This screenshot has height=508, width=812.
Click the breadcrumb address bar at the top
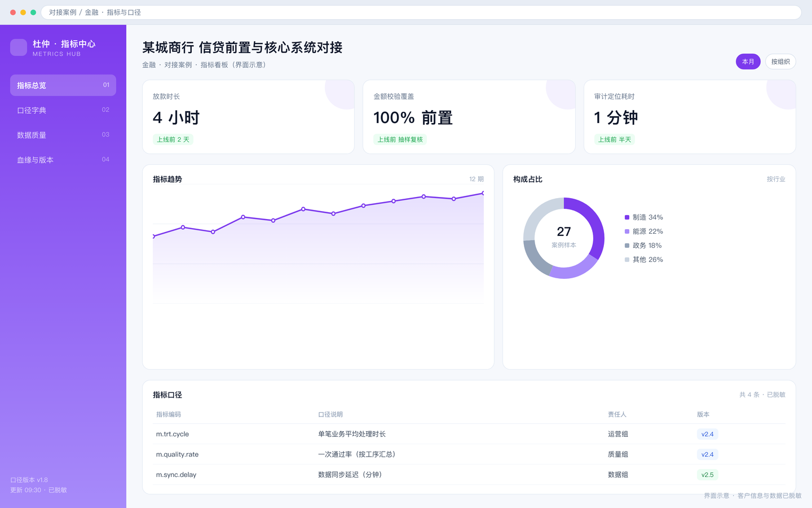[x=421, y=12]
